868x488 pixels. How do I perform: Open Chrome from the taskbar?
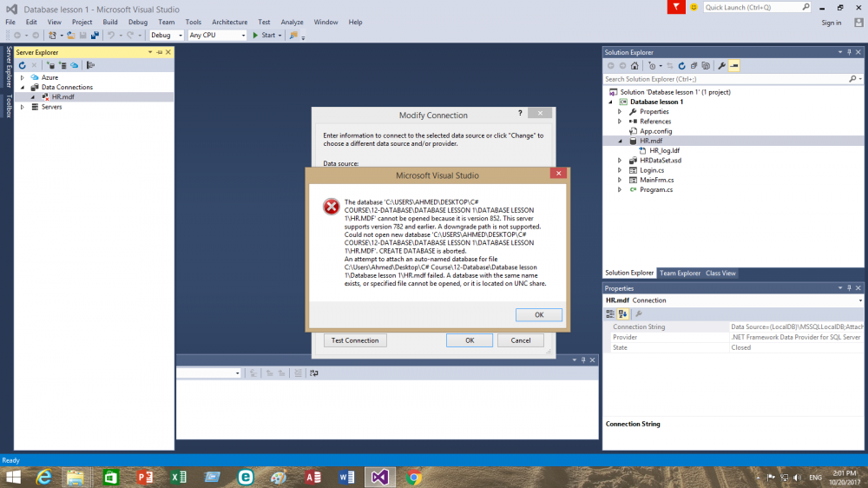point(413,477)
